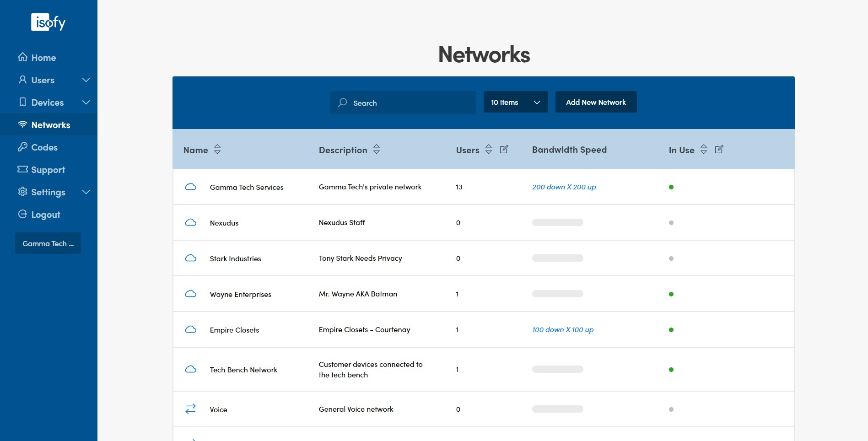Viewport: 868px width, 441px height.
Task: Click Stark Industries bandwidth placeholder bar
Action: coord(558,258)
